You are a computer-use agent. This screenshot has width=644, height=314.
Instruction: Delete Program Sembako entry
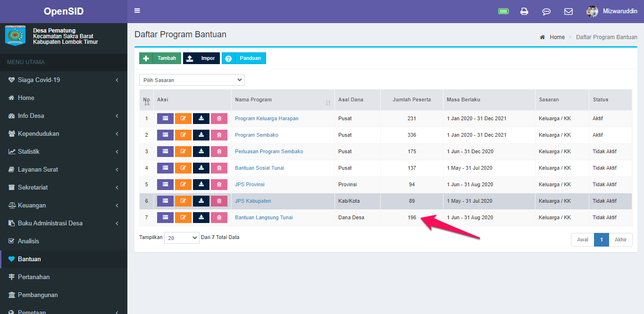pyautogui.click(x=219, y=135)
